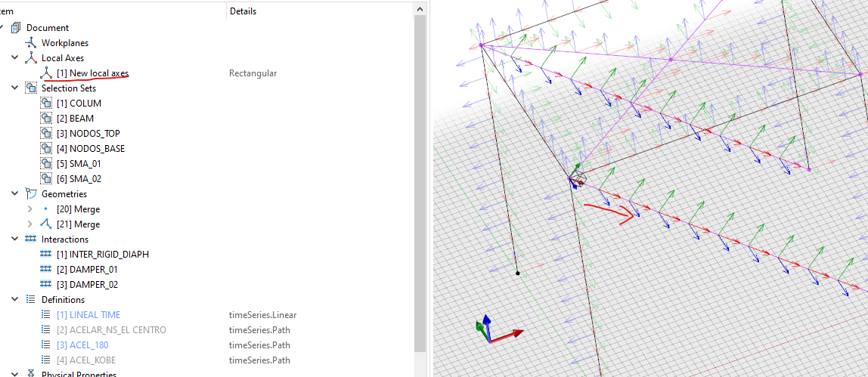Image resolution: width=868 pixels, height=377 pixels.
Task: Select the SMA_01 selection set icon
Action: coord(46,164)
